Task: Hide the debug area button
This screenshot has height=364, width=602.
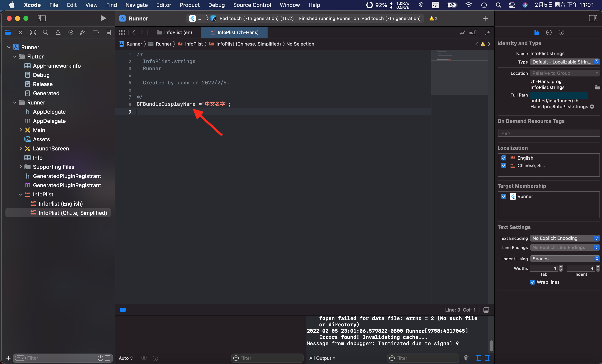Action: (x=486, y=310)
